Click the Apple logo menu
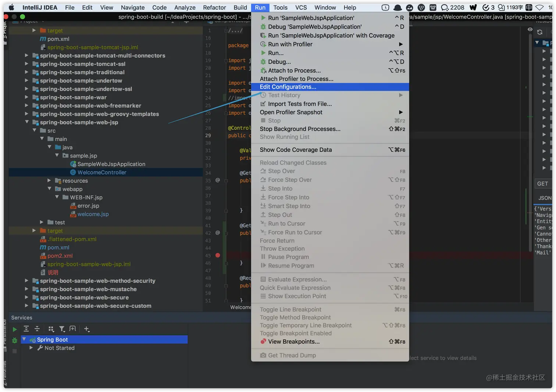Screen dimensions: 556x392 (x=11, y=7)
